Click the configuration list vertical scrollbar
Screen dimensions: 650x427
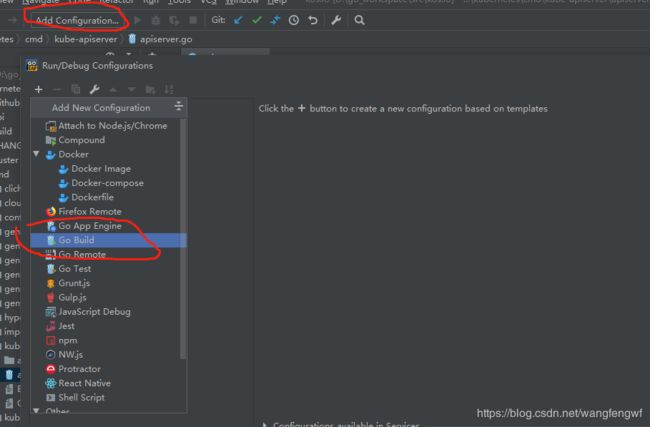(x=184, y=239)
